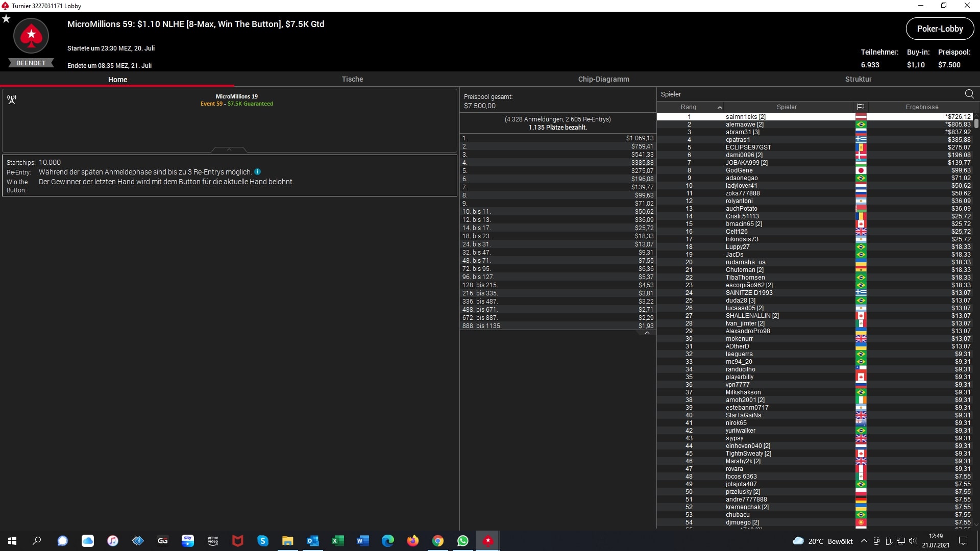Click the Meet Now camera tray icon
The width and height of the screenshot is (980, 551).
pos(876,541)
